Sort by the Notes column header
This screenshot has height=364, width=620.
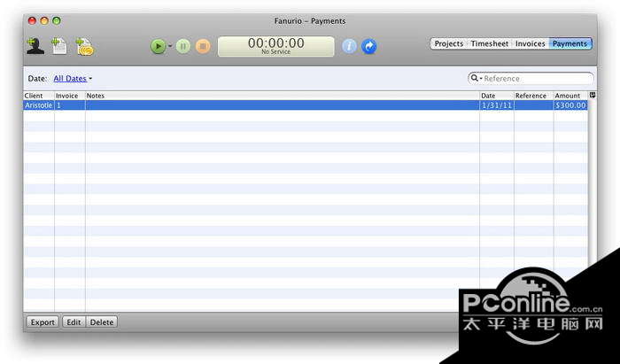283,96
